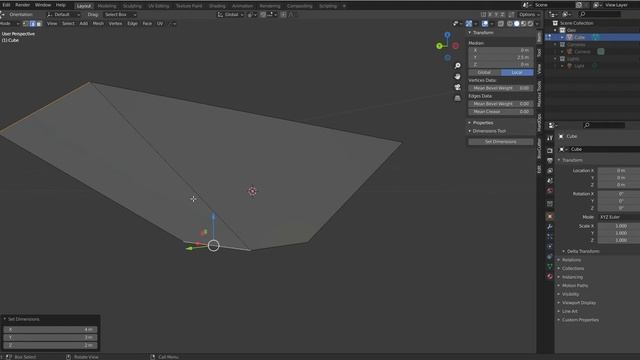Viewport: 640px width, 360px height.
Task: Toggle show overlays button
Action: [x=484, y=24]
